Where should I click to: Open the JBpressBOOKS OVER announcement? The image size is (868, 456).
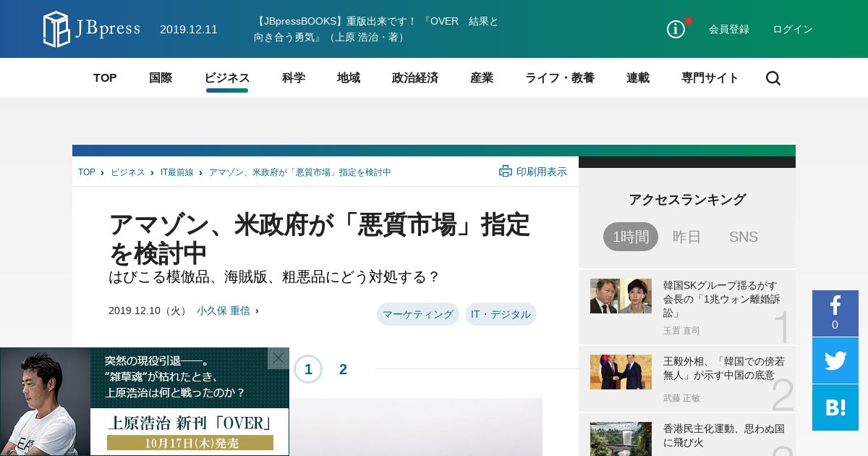click(x=376, y=29)
